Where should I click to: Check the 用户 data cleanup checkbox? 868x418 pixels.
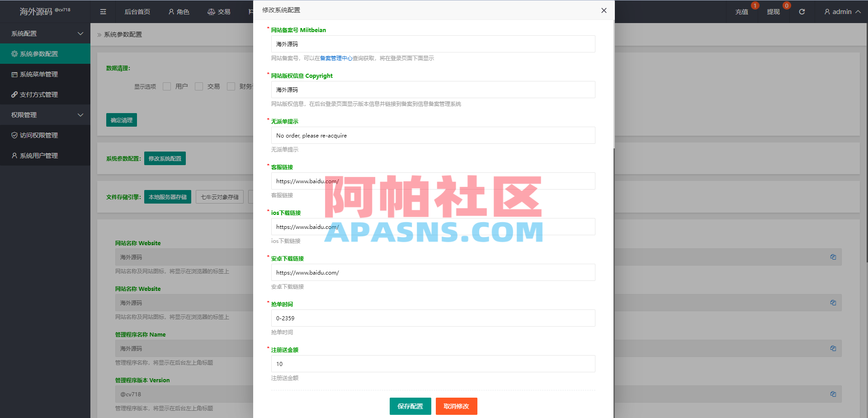coord(166,86)
